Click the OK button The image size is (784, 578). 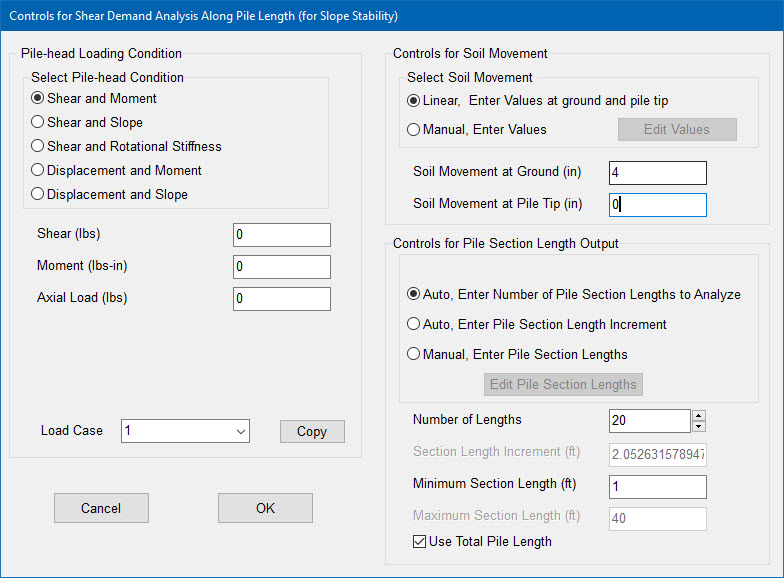(x=265, y=508)
